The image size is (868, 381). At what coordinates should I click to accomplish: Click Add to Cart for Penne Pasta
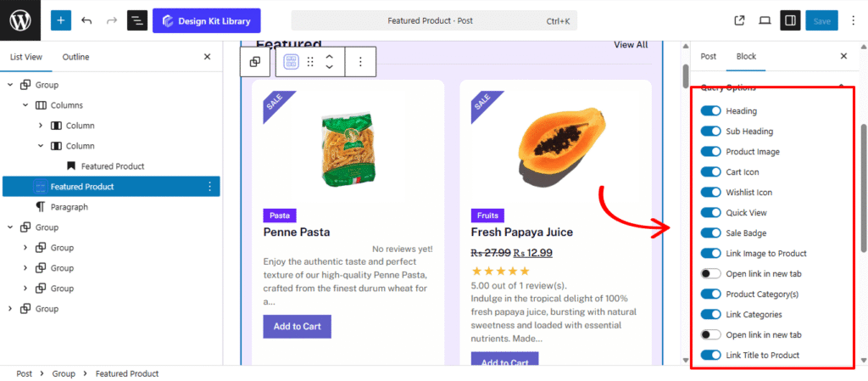click(297, 327)
